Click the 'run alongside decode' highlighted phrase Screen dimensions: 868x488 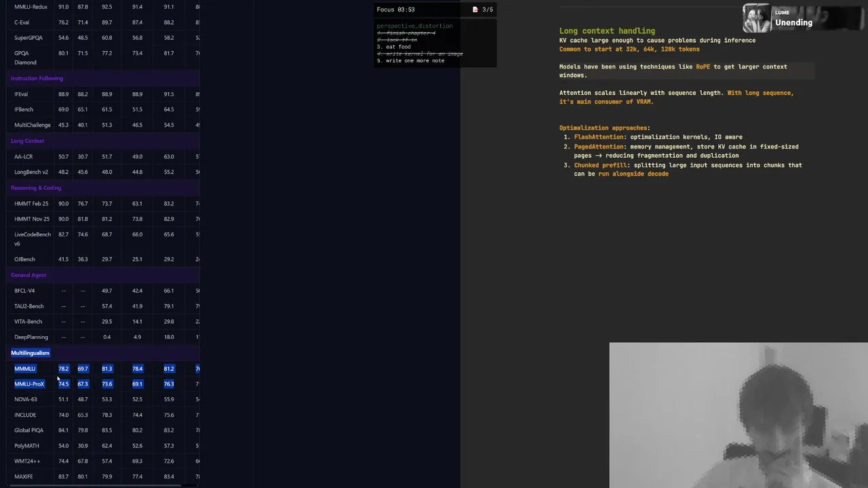coord(633,174)
